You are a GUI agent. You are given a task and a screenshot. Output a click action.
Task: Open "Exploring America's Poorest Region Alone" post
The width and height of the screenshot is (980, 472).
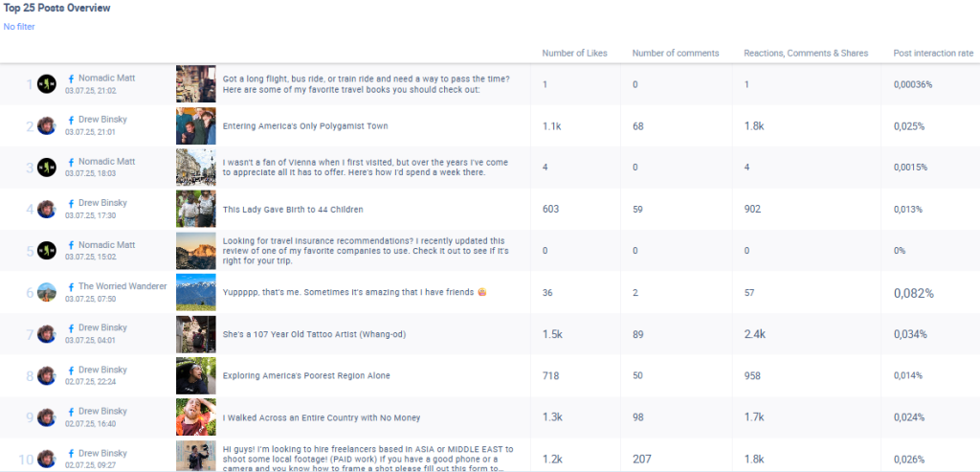click(306, 376)
